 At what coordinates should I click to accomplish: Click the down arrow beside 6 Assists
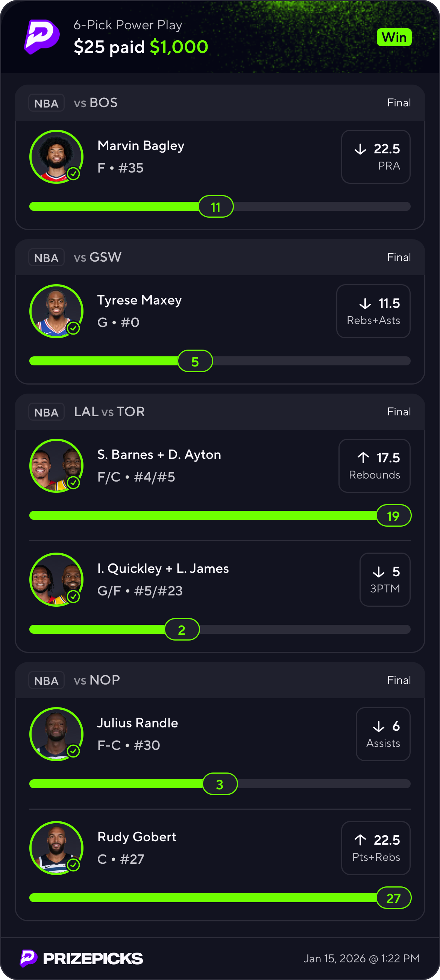378,726
